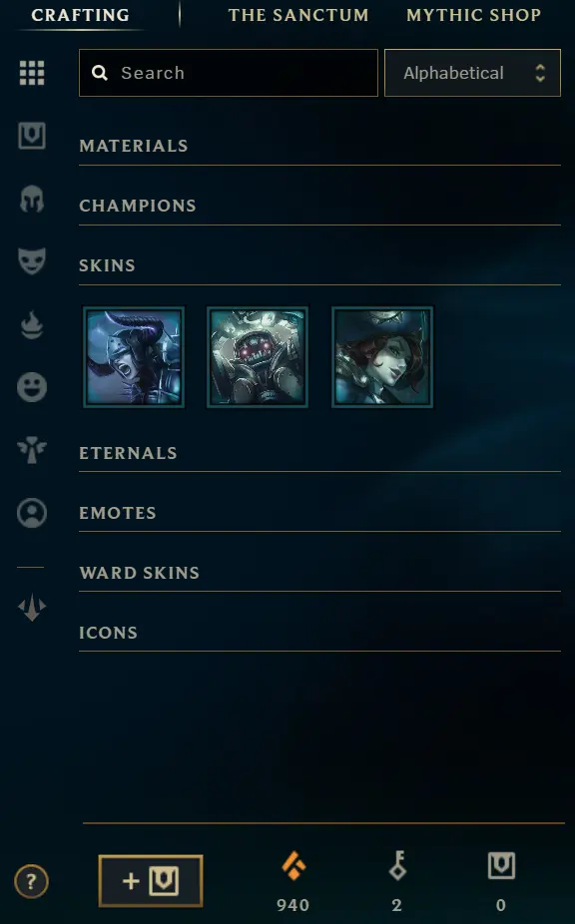The width and height of the screenshot is (575, 924).
Task: Filter loot by emotes smiley icon
Action: coord(32,387)
